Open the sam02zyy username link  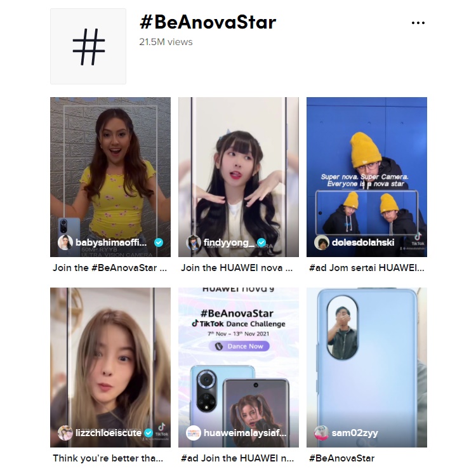[355, 433]
